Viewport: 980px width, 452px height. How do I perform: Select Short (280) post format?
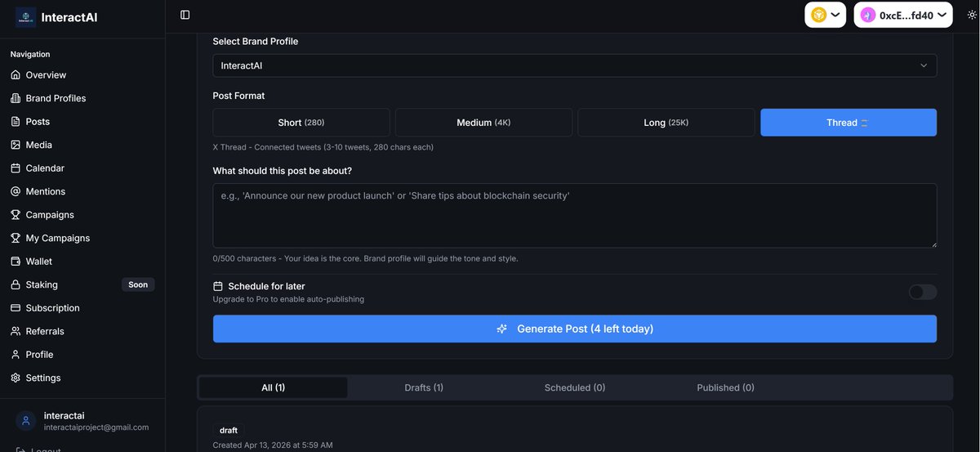click(301, 123)
